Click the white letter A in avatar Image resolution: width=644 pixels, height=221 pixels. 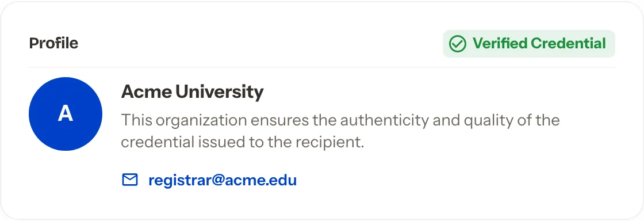click(66, 114)
